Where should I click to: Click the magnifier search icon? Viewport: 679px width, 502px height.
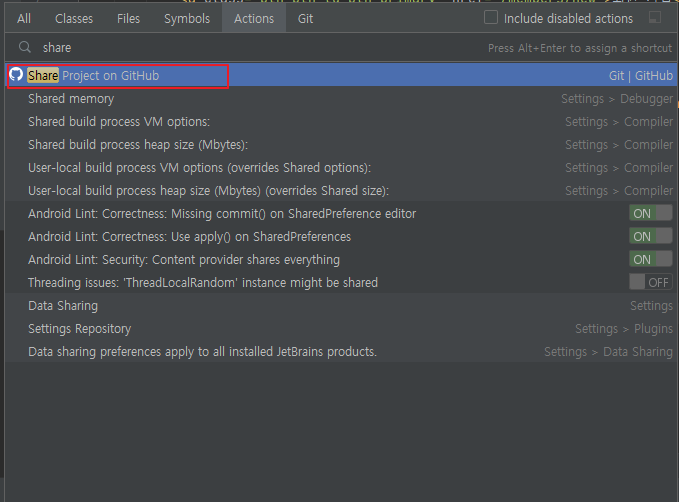coord(25,47)
